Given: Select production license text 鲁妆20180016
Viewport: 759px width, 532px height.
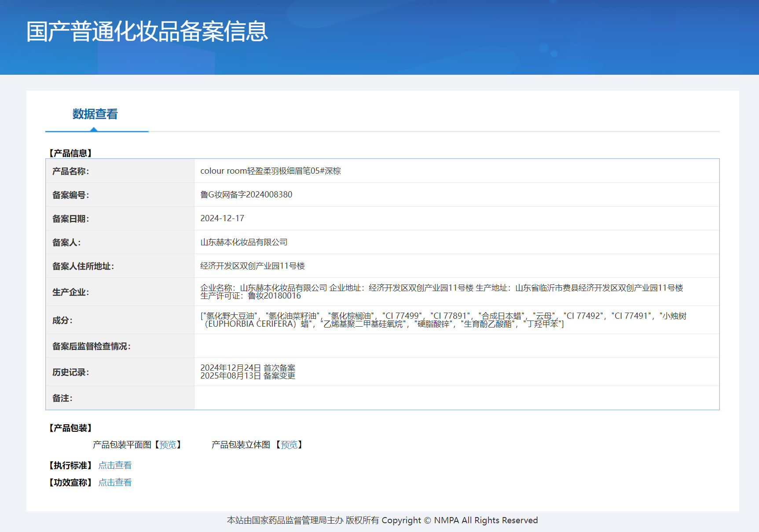Looking at the screenshot, I should pyautogui.click(x=275, y=296).
